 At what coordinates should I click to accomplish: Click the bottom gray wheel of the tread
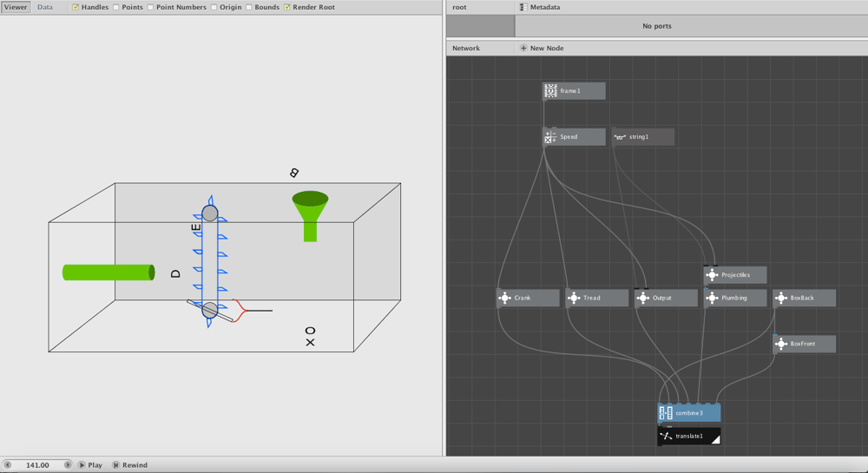point(210,310)
